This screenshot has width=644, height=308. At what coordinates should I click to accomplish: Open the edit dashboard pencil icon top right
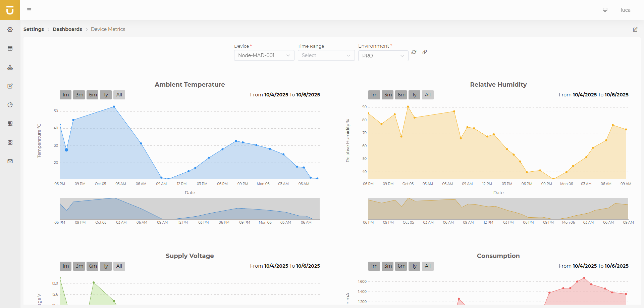[x=635, y=30]
